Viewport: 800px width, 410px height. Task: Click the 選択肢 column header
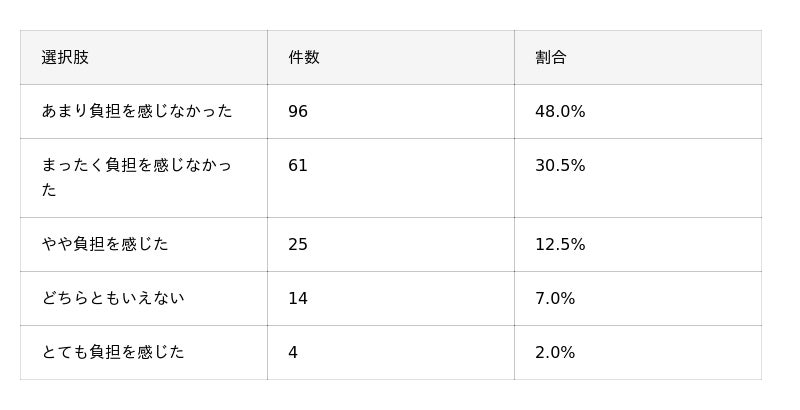coord(144,58)
